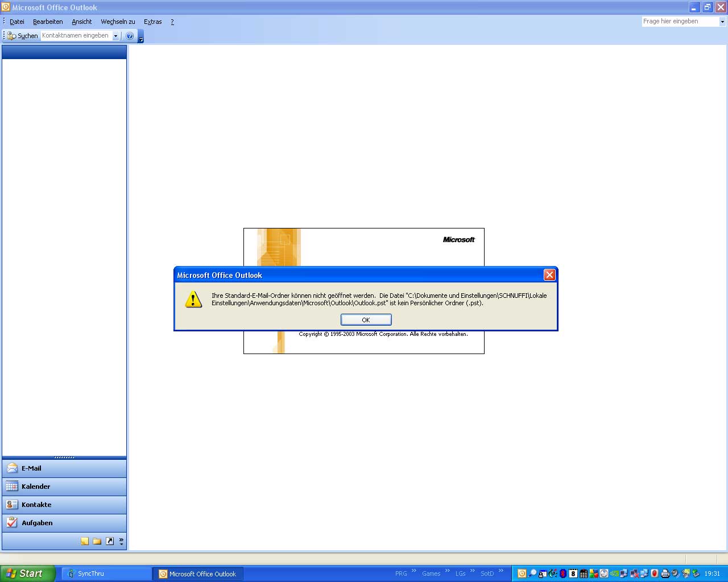Switch to Kontakte in navigation pane
Image resolution: width=728 pixels, height=582 pixels.
64,505
